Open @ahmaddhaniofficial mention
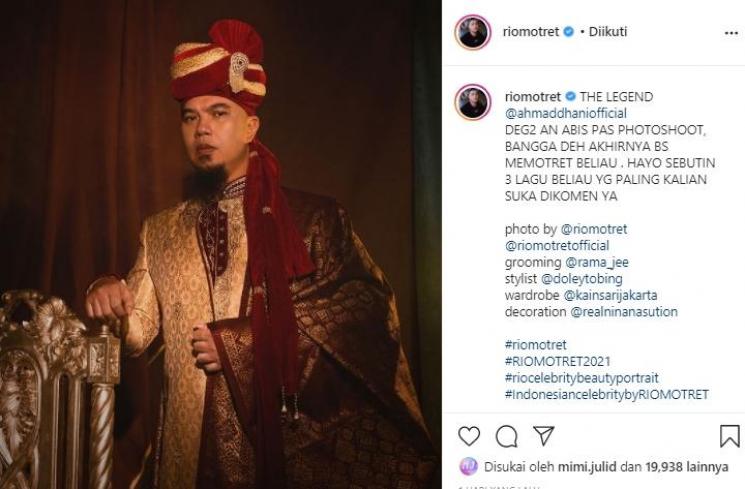The height and width of the screenshot is (489, 745). pyautogui.click(x=565, y=113)
